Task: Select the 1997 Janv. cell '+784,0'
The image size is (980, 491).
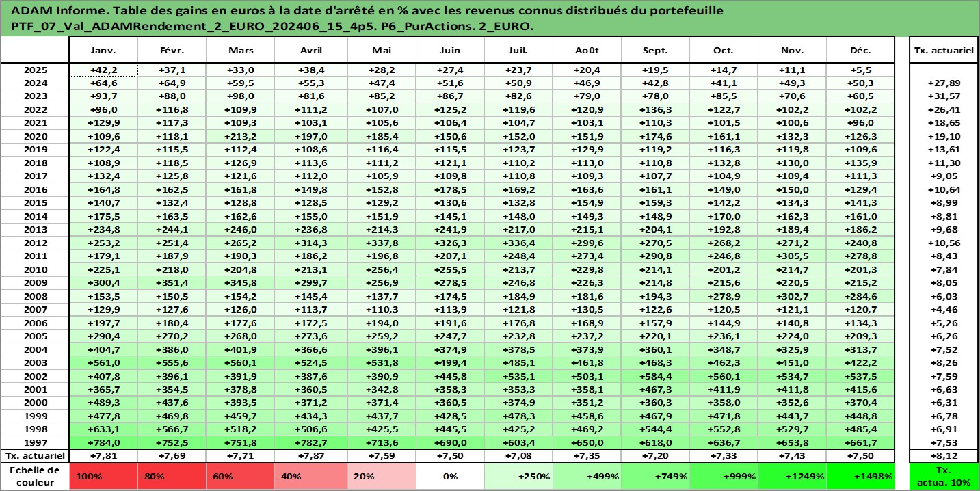Action: click(103, 442)
